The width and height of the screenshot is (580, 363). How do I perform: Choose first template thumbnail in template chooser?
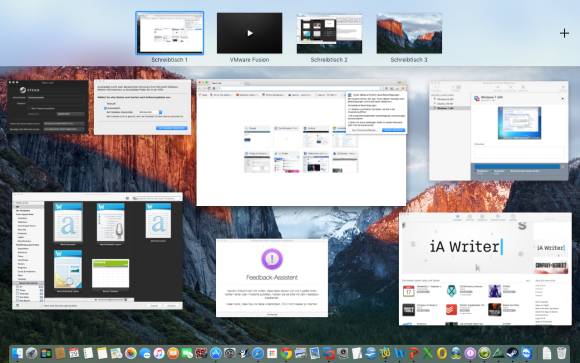point(68,222)
